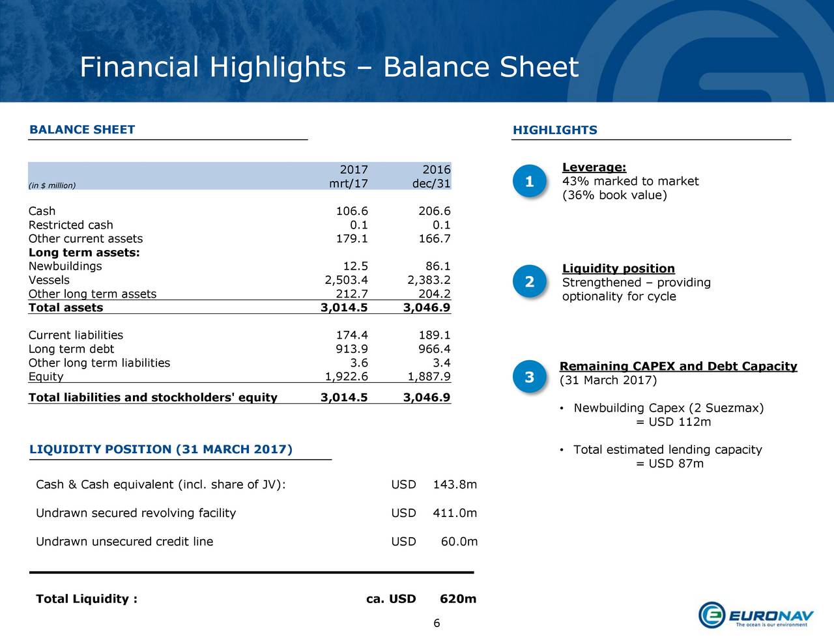
Task: Click the Total Liquidity 620m amount
Action: 457,599
